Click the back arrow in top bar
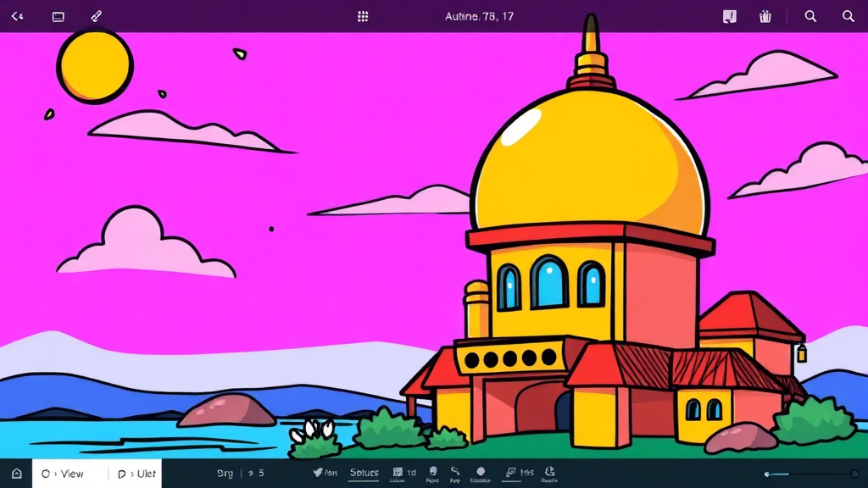 tap(17, 16)
